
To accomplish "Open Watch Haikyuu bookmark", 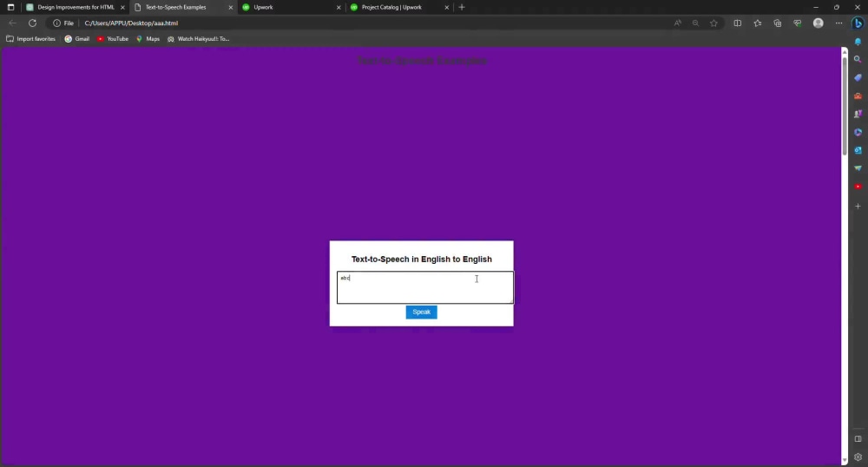I will 198,39.
